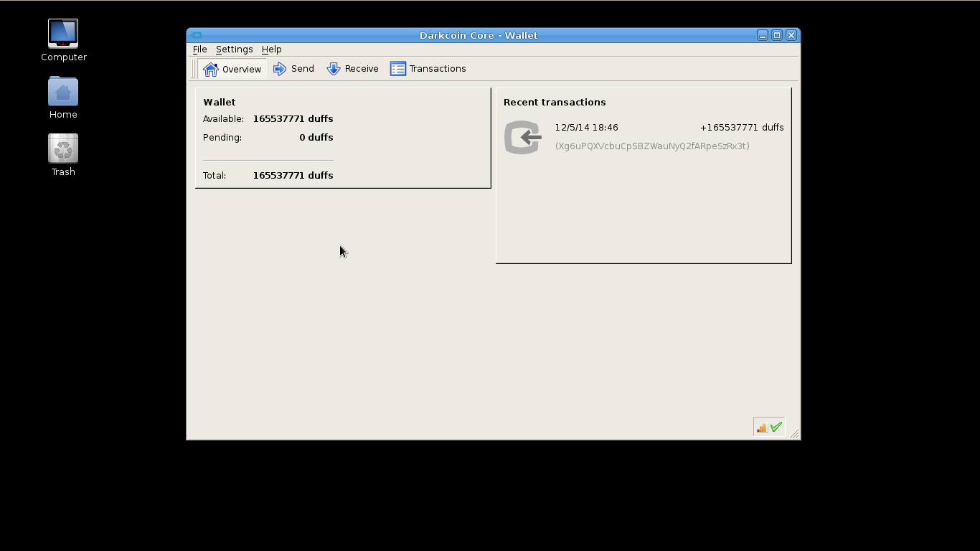Click the Send arrow icon
980x551 pixels.
[280, 69]
